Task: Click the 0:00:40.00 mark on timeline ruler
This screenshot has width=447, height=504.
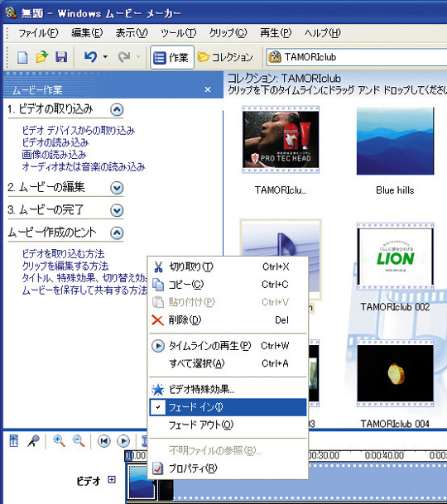Action: point(384,455)
